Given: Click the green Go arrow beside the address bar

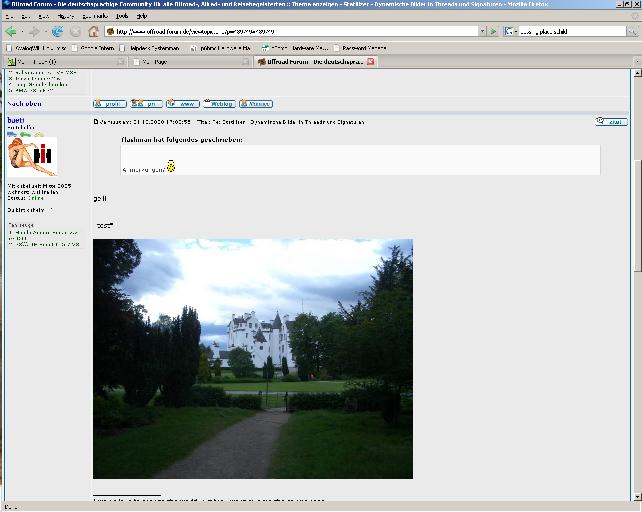Looking at the screenshot, I should click(493, 31).
